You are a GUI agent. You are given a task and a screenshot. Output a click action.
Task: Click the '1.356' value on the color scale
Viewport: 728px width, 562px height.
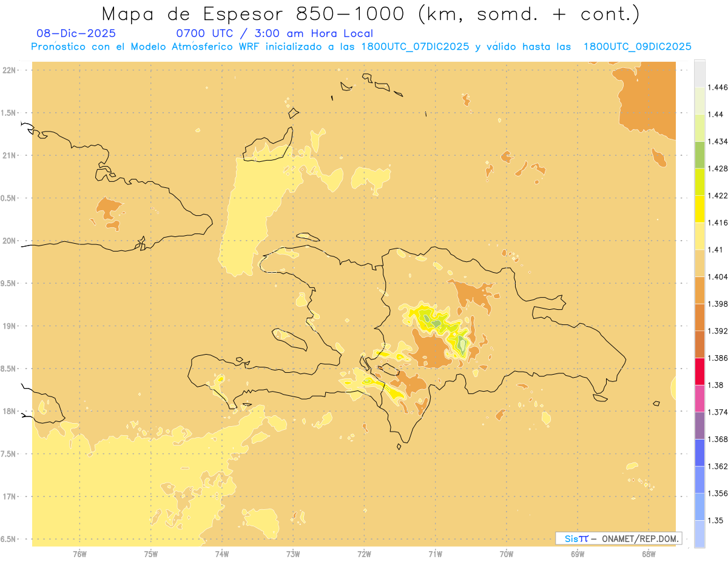[x=718, y=493]
